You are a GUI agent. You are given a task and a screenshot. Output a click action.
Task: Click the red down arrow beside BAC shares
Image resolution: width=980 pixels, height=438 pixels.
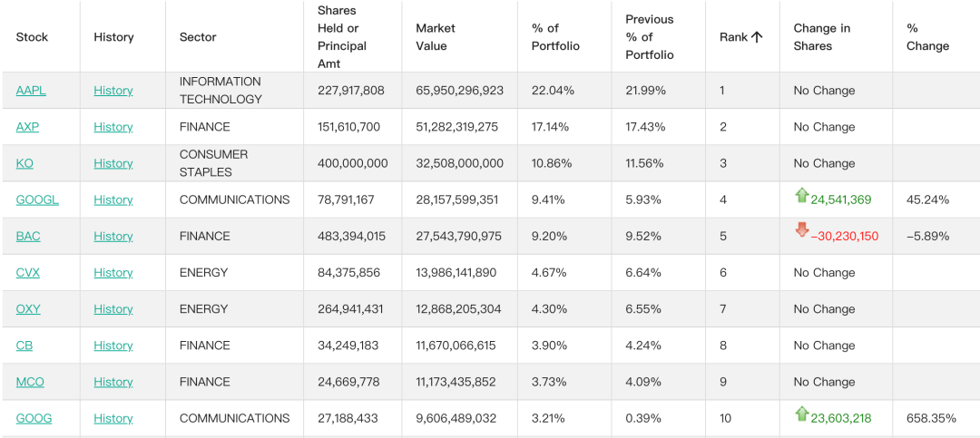point(802,229)
